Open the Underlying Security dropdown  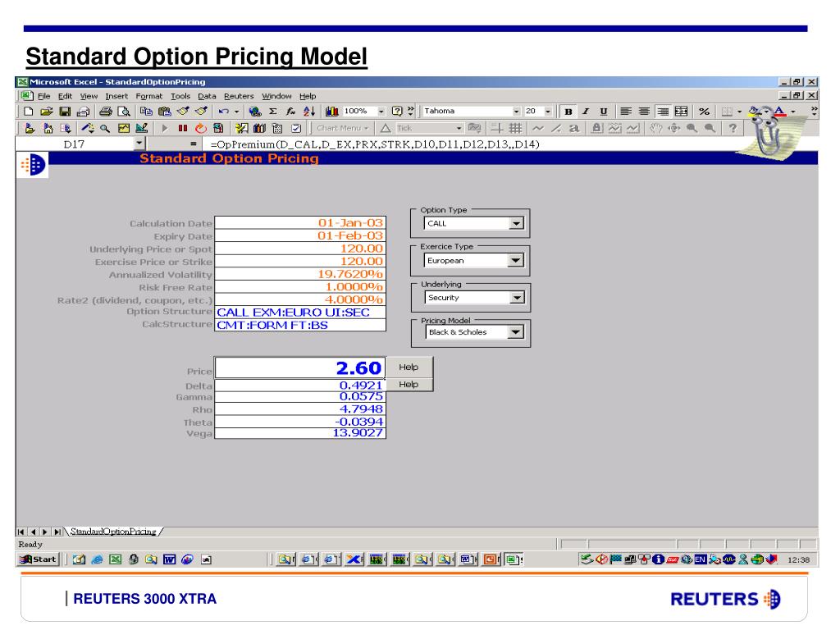click(x=517, y=297)
